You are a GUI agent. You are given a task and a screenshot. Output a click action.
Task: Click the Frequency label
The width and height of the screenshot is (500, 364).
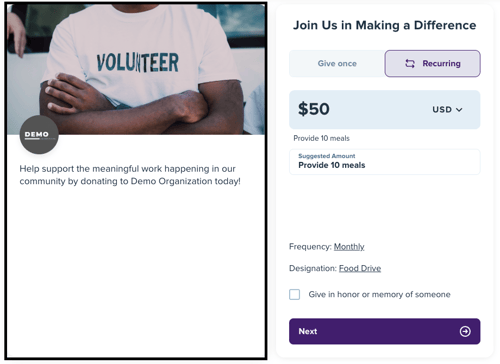pos(310,247)
